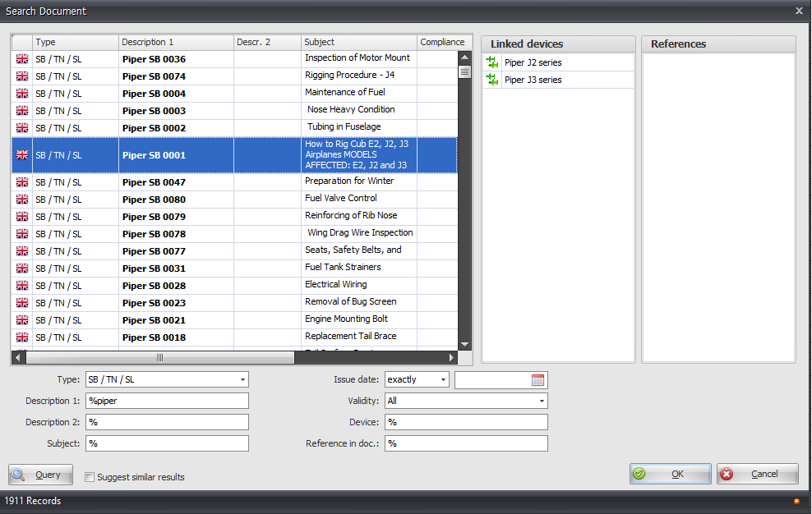Enable Suggest similar results checkbox
This screenshot has width=812, height=514.
click(x=90, y=477)
